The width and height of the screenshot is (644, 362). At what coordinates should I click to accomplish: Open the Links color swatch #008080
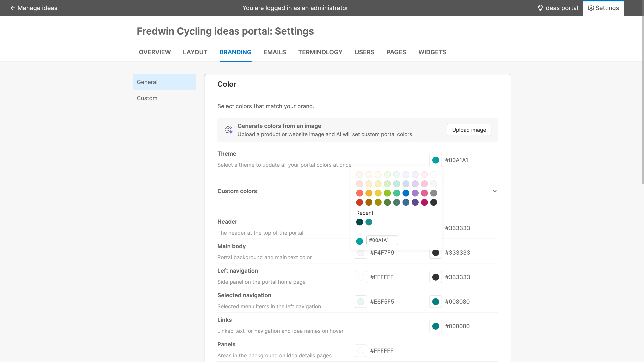click(x=436, y=326)
